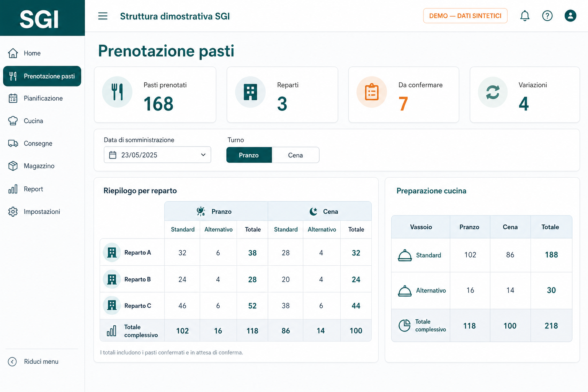This screenshot has height=392, width=588.
Task: Open the notifications bell
Action: pyautogui.click(x=525, y=16)
